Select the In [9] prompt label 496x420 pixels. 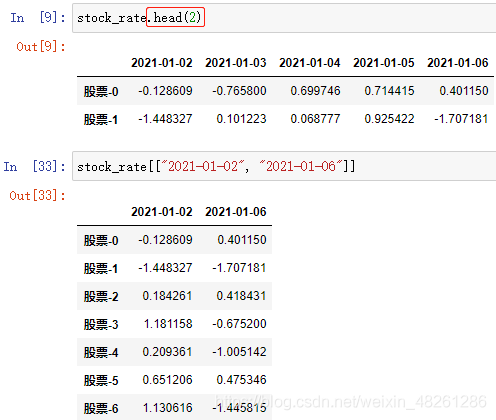[x=38, y=17]
